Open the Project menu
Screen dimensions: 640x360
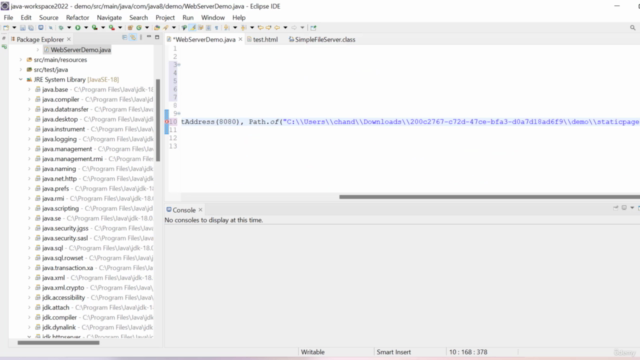pyautogui.click(x=165, y=18)
